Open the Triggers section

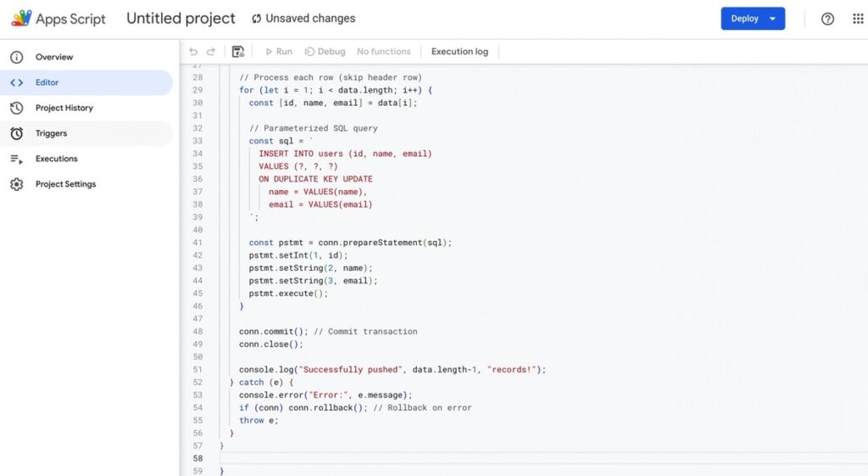pyautogui.click(x=51, y=133)
